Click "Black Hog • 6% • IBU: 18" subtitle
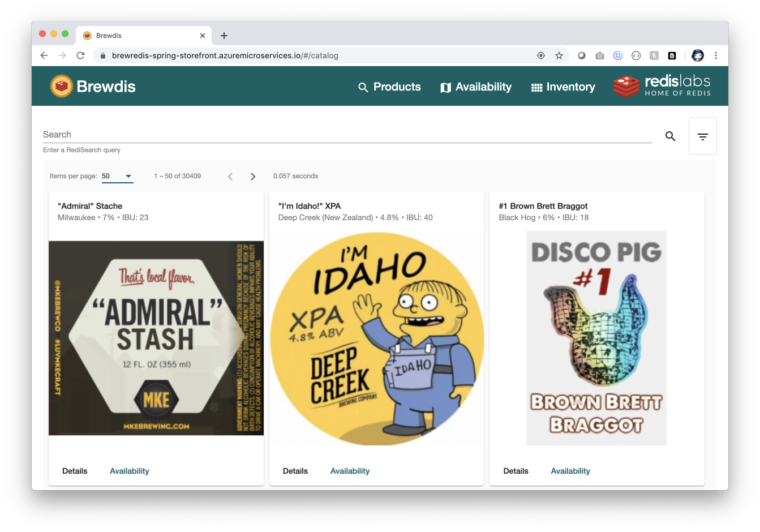Viewport: 760px width, 532px height. pyautogui.click(x=544, y=217)
